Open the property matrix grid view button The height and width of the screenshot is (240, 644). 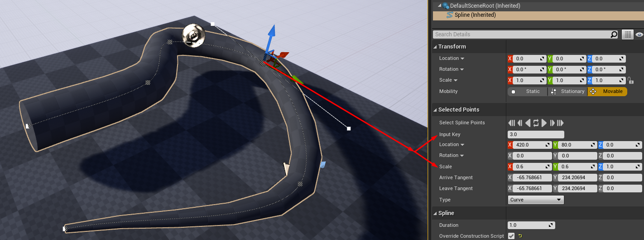627,34
